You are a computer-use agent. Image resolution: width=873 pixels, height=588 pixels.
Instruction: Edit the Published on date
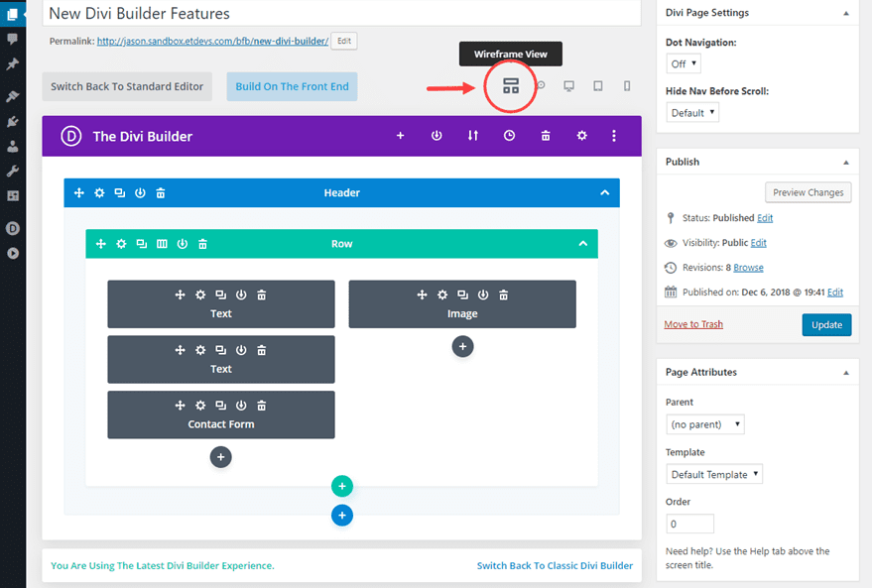coord(835,293)
